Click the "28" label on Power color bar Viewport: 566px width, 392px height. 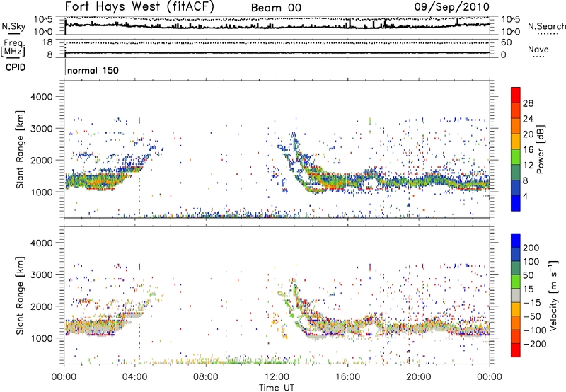(x=528, y=103)
